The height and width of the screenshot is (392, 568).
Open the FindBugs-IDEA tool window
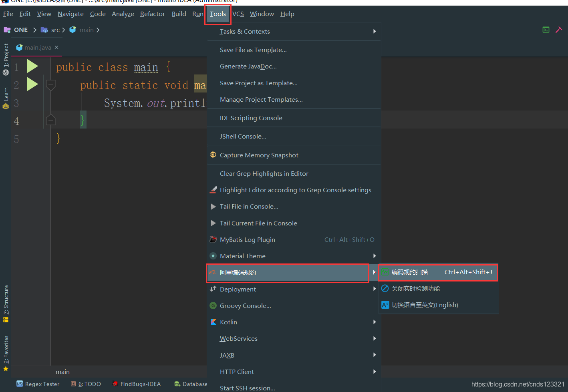coord(136,384)
